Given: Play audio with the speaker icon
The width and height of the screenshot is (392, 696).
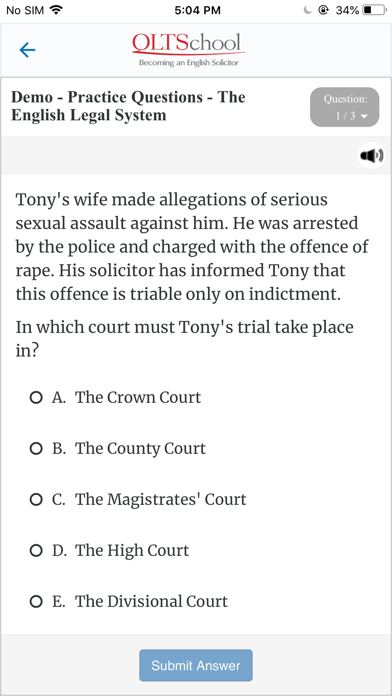Looking at the screenshot, I should 371,155.
